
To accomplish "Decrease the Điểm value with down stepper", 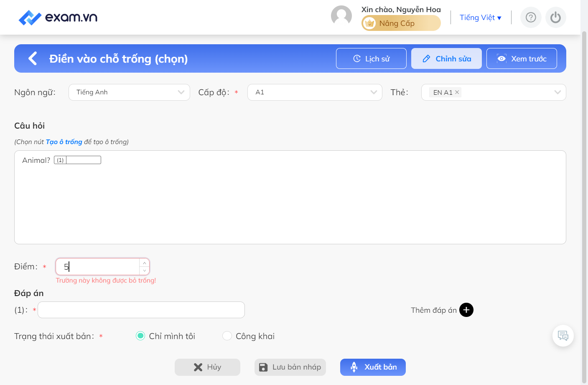I will click(x=145, y=271).
